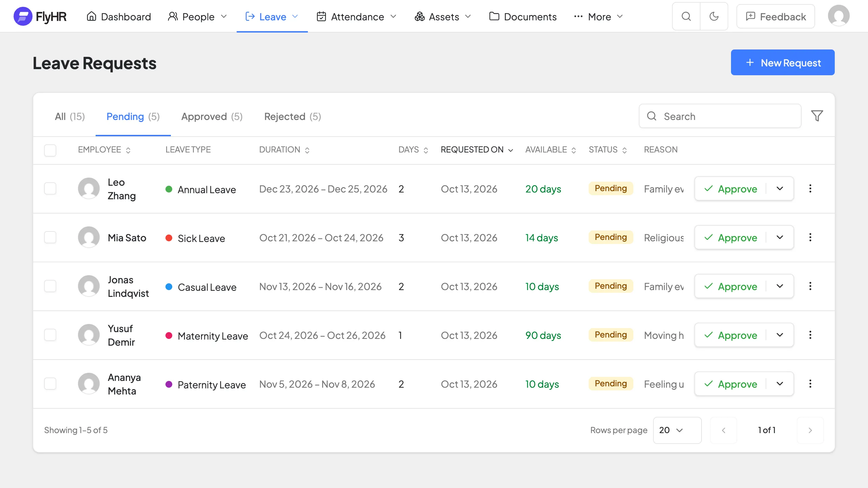The height and width of the screenshot is (488, 868).
Task: Approve Yusuf Demir's maternity leave
Action: point(730,335)
